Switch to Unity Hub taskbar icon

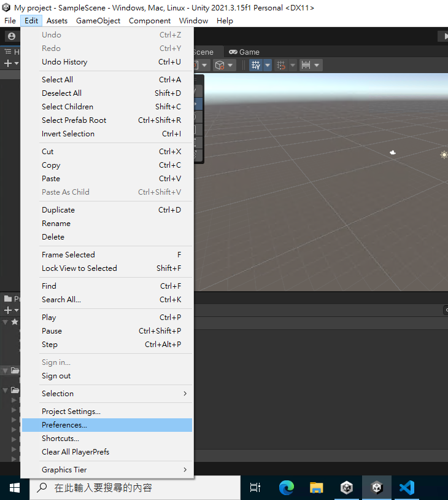click(346, 488)
